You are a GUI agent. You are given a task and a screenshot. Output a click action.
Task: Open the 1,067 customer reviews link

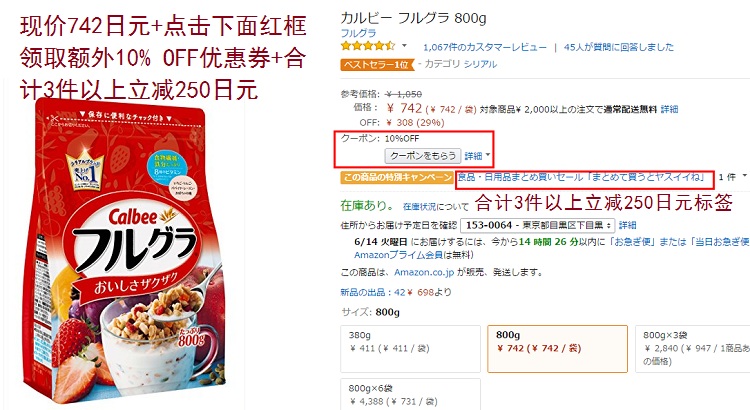point(485,47)
